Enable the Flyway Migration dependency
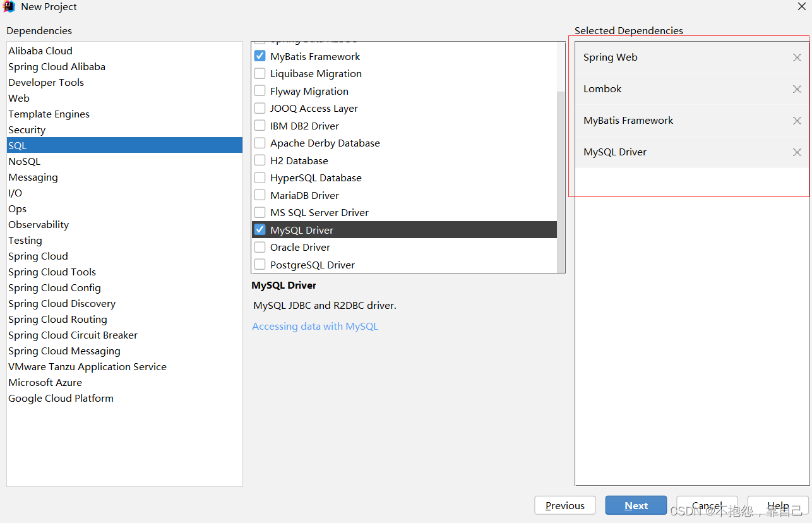The height and width of the screenshot is (523, 812). [x=260, y=90]
